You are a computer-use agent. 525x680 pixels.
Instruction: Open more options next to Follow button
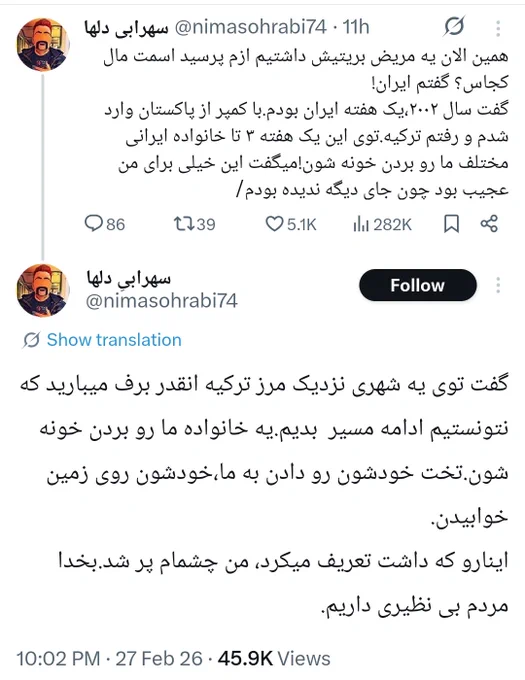point(498,285)
